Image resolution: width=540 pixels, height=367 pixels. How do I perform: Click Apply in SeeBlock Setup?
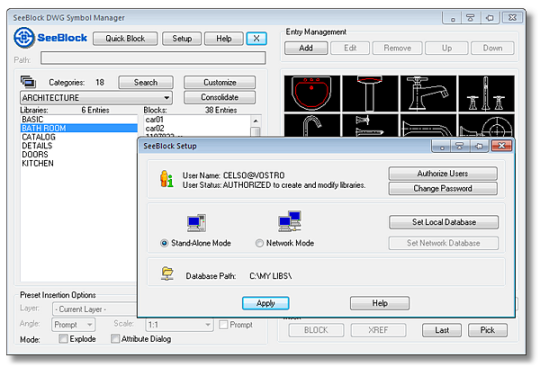266,303
